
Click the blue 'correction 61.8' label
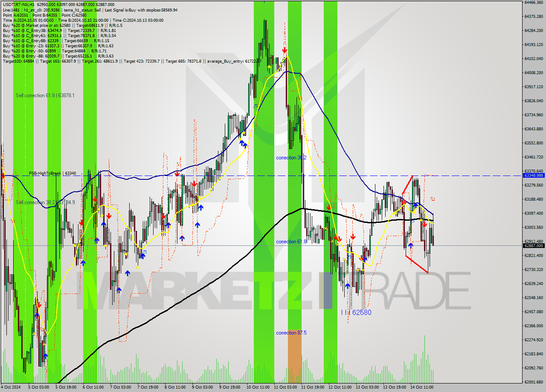point(291,242)
